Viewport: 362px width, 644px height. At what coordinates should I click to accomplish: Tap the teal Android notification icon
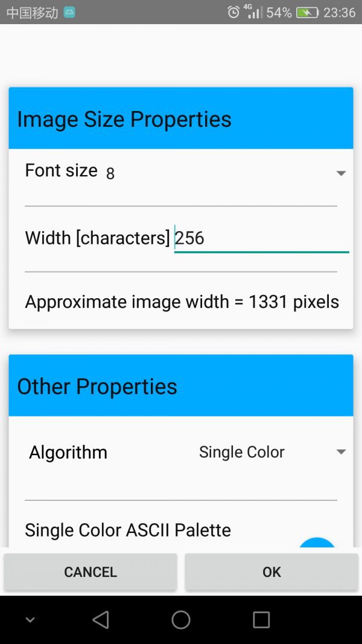[x=69, y=12]
